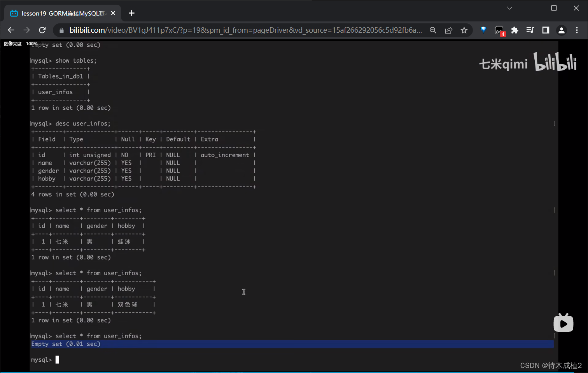The image size is (588, 373).
Task: Click the '双色球' hobby value
Action: (x=128, y=304)
